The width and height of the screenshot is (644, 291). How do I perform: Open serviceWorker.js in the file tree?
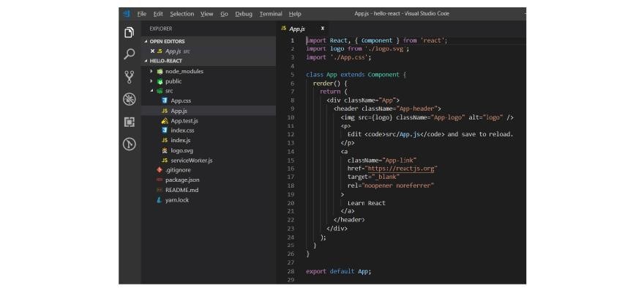click(192, 160)
